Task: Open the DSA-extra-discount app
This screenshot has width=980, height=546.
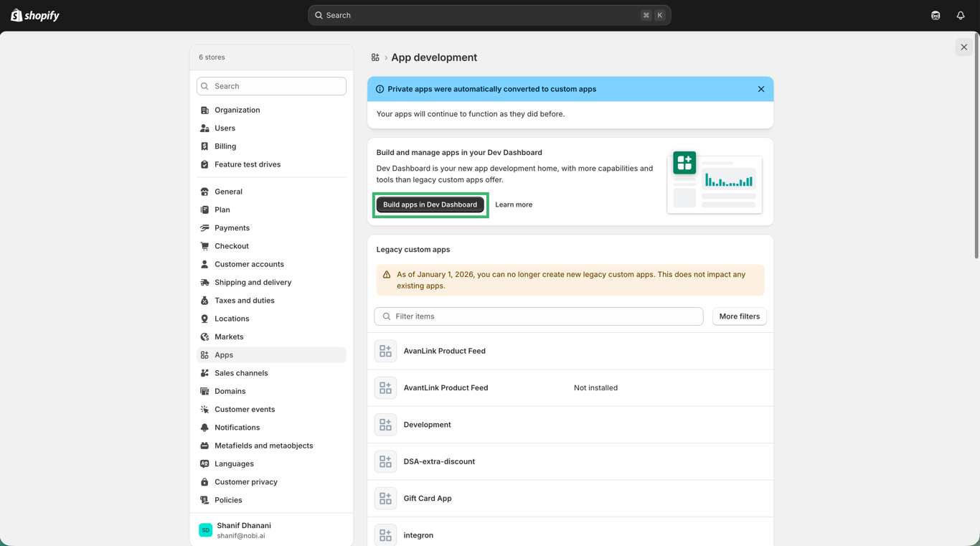Action: pyautogui.click(x=570, y=461)
